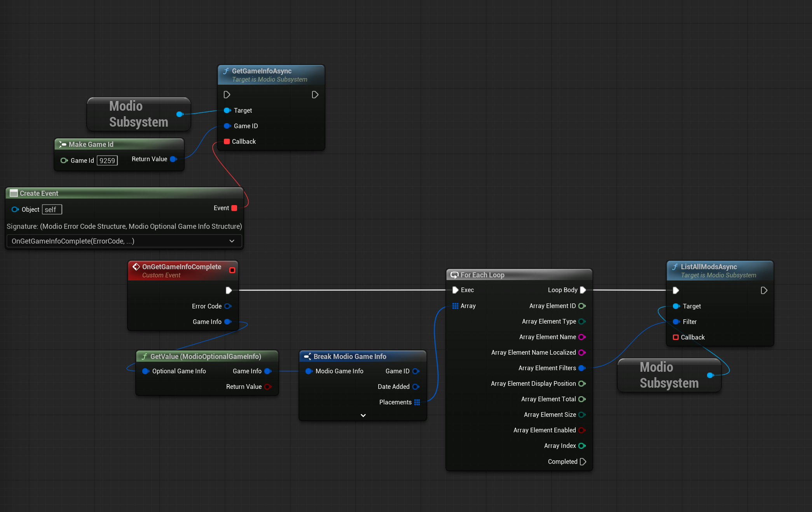
Task: Click output pin of lower-right Modio Subsystem node
Action: (x=711, y=375)
